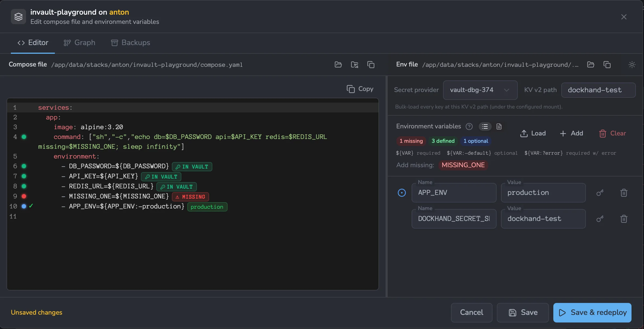Click the '1 missing' badge

coord(411,141)
